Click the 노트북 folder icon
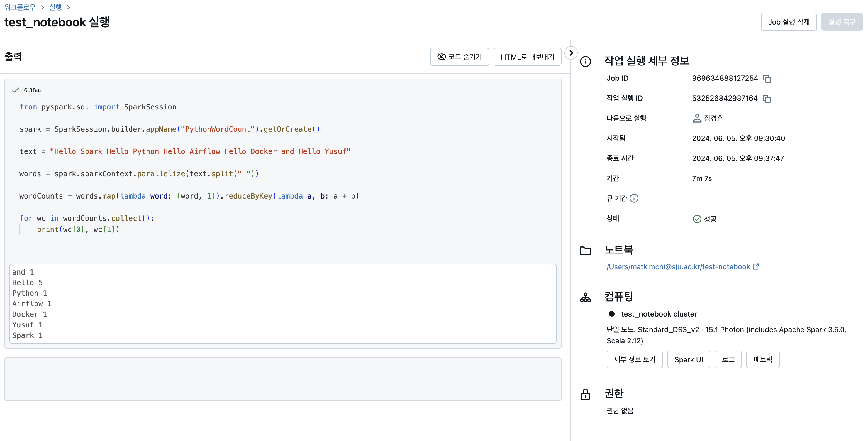Image resolution: width=868 pixels, height=441 pixels. 585,250
